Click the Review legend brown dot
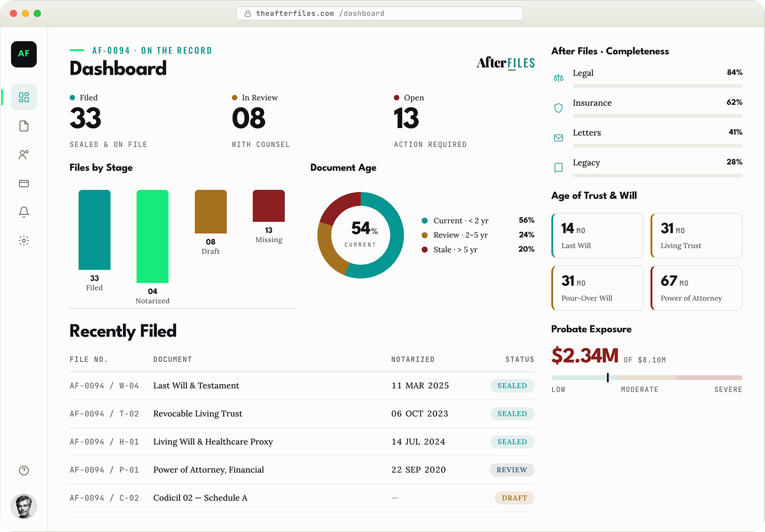The image size is (765, 532). coord(425,235)
